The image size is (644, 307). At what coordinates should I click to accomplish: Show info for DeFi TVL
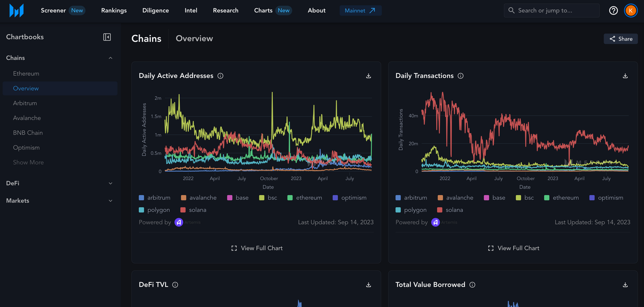(175, 285)
